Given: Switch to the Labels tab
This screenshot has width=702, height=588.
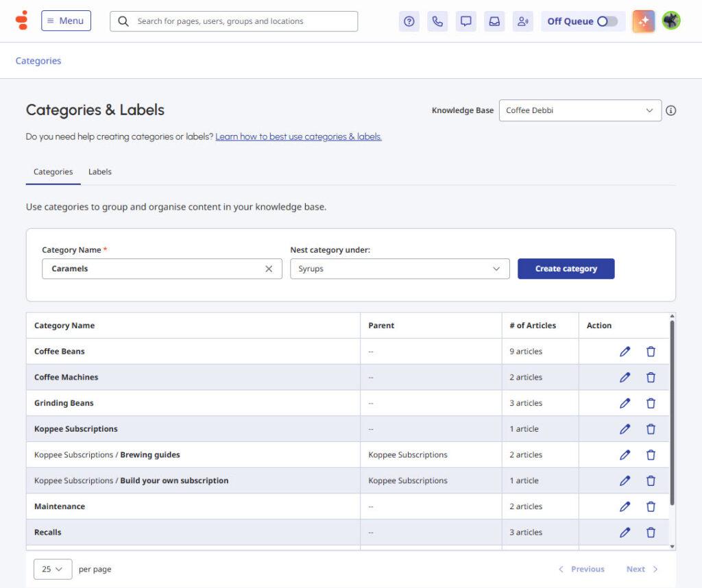Looking at the screenshot, I should [x=100, y=172].
